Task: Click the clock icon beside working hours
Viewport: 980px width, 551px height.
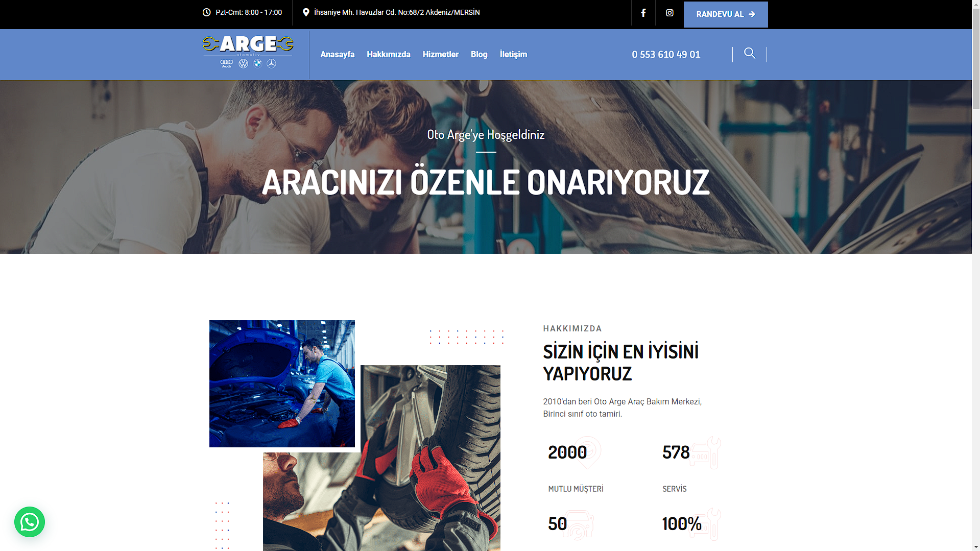Action: click(x=206, y=12)
